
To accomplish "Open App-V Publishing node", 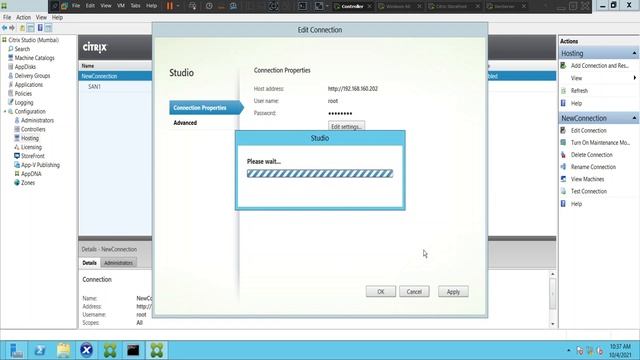I will coord(40,165).
